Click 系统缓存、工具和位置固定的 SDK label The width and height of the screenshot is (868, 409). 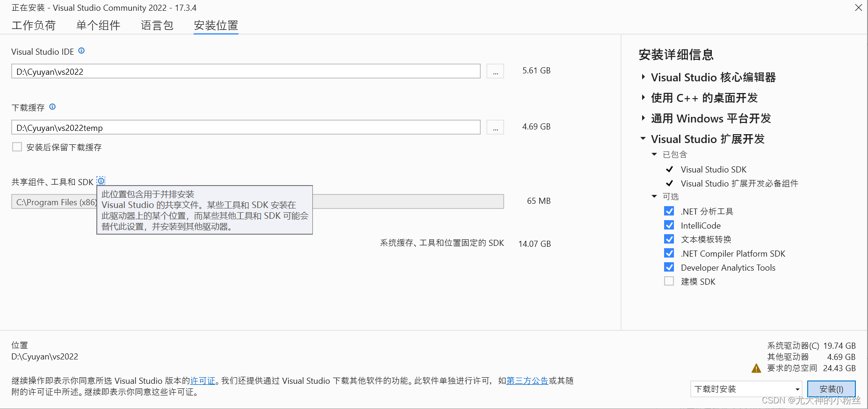(442, 243)
